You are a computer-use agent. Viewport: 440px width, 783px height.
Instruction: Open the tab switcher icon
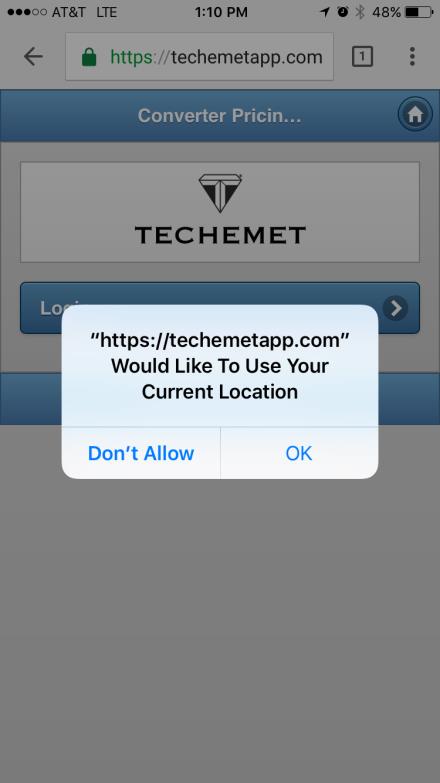coord(362,56)
